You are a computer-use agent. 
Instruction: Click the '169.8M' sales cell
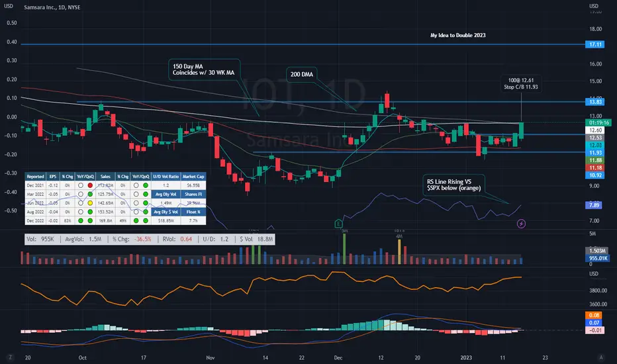coord(105,221)
